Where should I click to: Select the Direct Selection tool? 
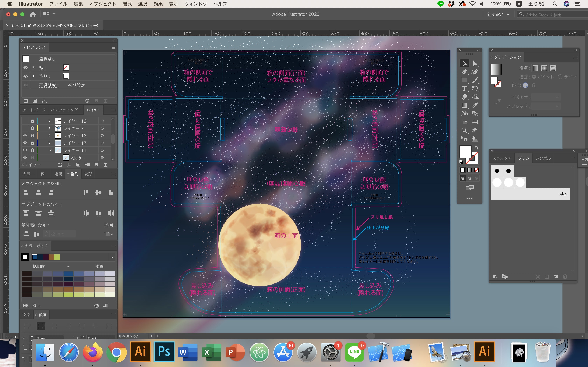tap(475, 63)
